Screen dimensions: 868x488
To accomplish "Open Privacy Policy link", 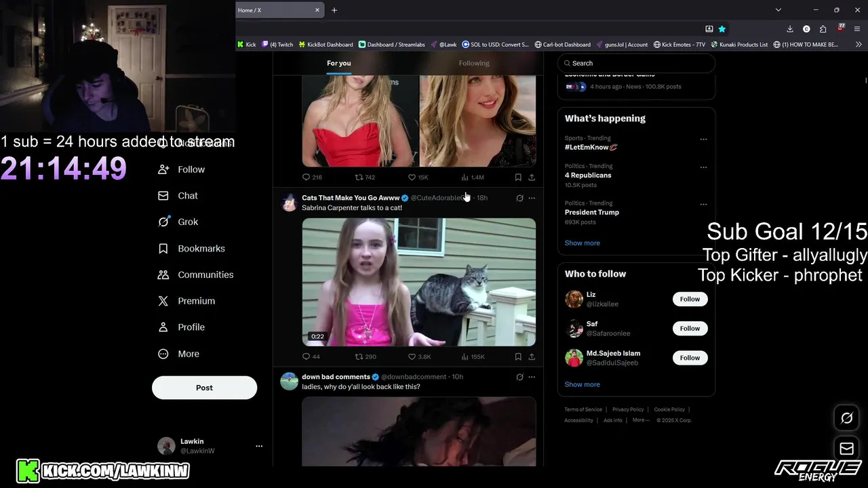I will pos(628,409).
